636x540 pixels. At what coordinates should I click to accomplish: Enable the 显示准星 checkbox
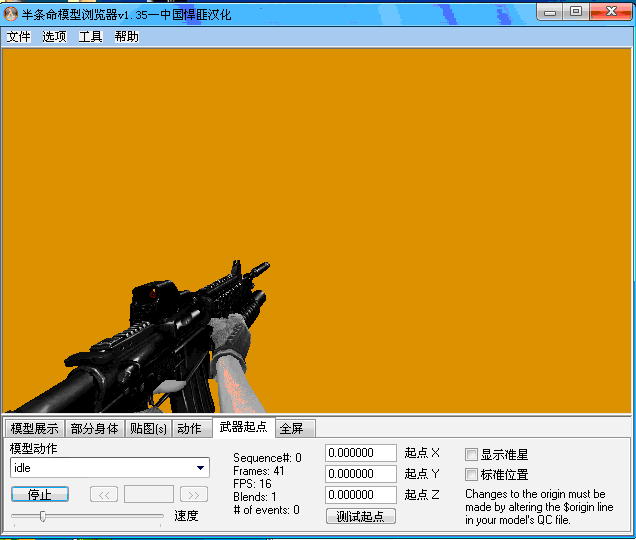pyautogui.click(x=472, y=455)
